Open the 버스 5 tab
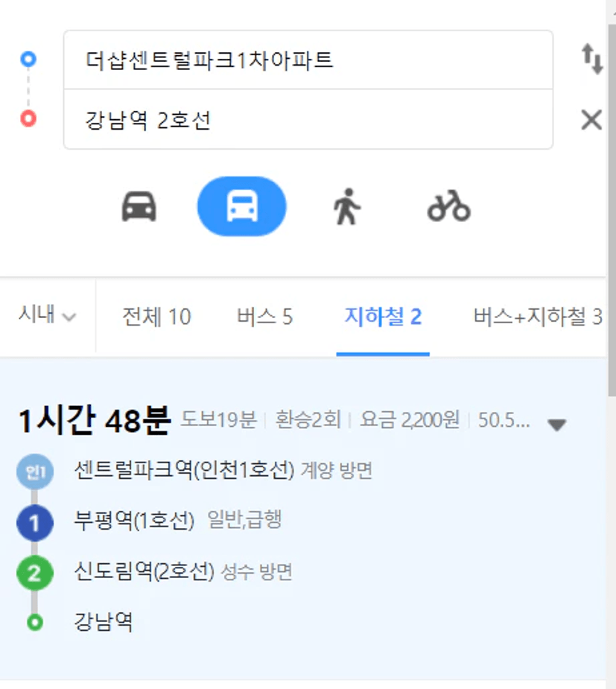This screenshot has width=616, height=689. tap(264, 317)
